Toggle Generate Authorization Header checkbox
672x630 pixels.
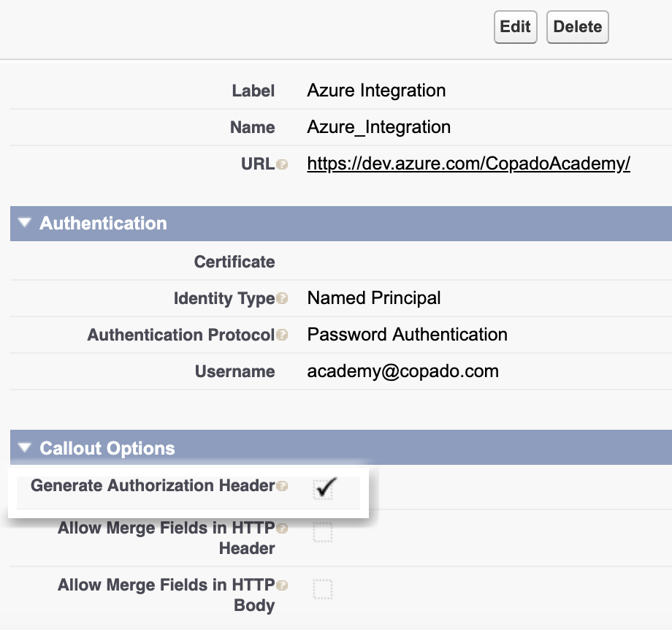(323, 490)
